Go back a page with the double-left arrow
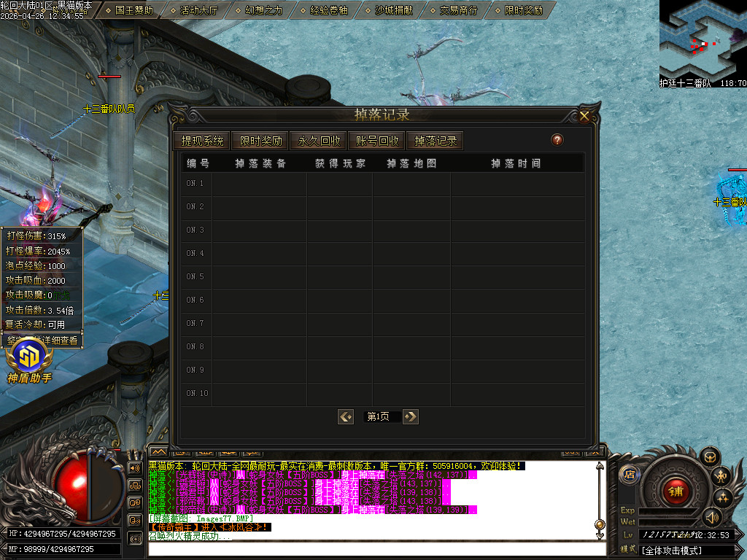The image size is (747, 560). coord(345,416)
